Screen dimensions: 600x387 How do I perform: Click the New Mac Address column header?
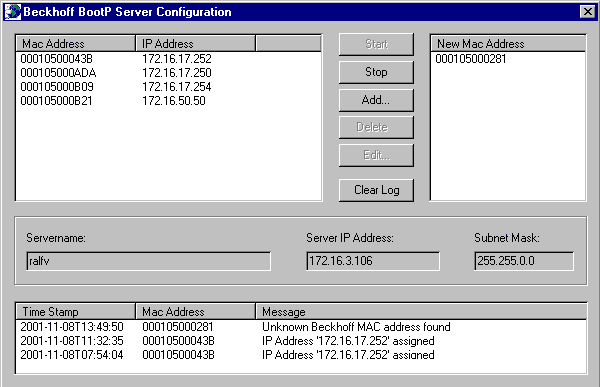tap(508, 44)
